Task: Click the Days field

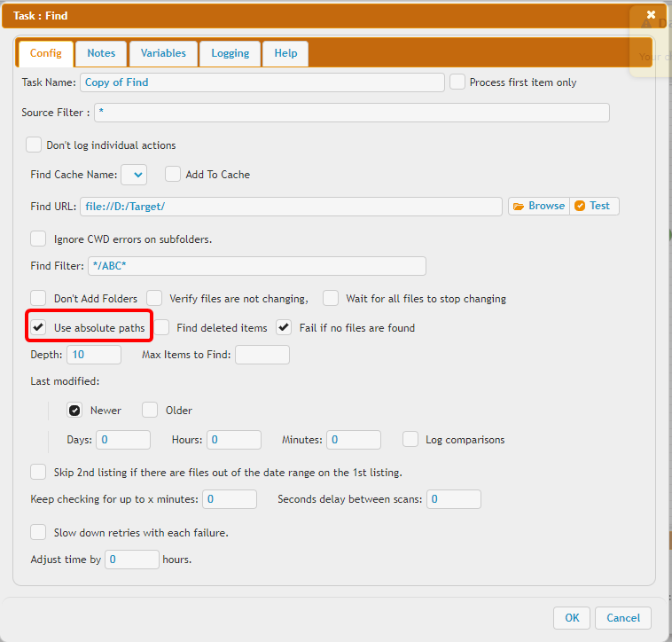Action: pos(123,440)
